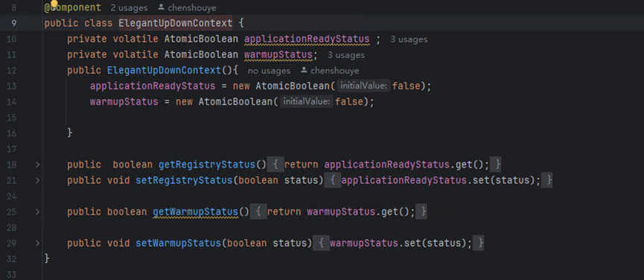Click applicationReadyStatus assignment on line 13
This screenshot has height=280, width=644.
(x=153, y=86)
